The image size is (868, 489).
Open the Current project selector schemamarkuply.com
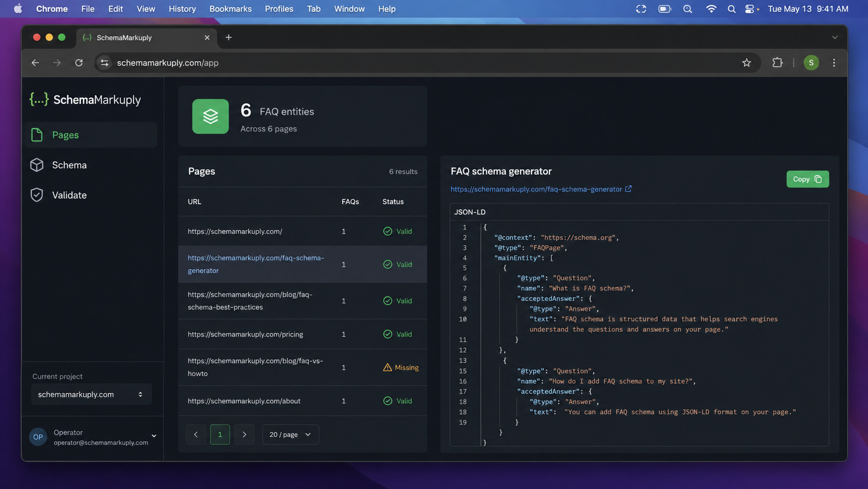(91, 394)
